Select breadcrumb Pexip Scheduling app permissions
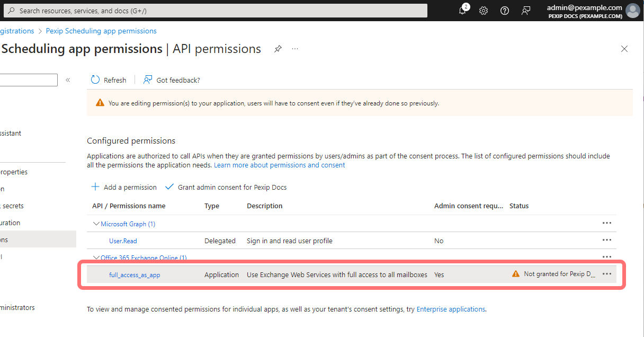644x337 pixels. click(101, 31)
